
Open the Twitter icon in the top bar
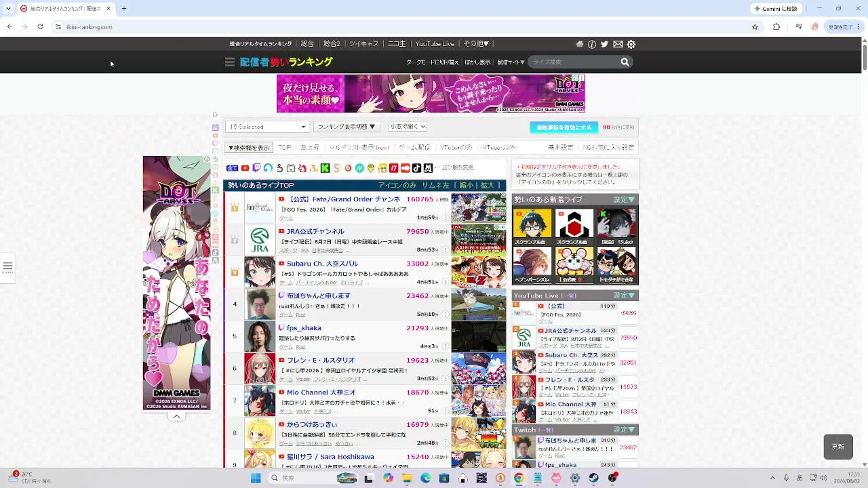click(x=604, y=44)
